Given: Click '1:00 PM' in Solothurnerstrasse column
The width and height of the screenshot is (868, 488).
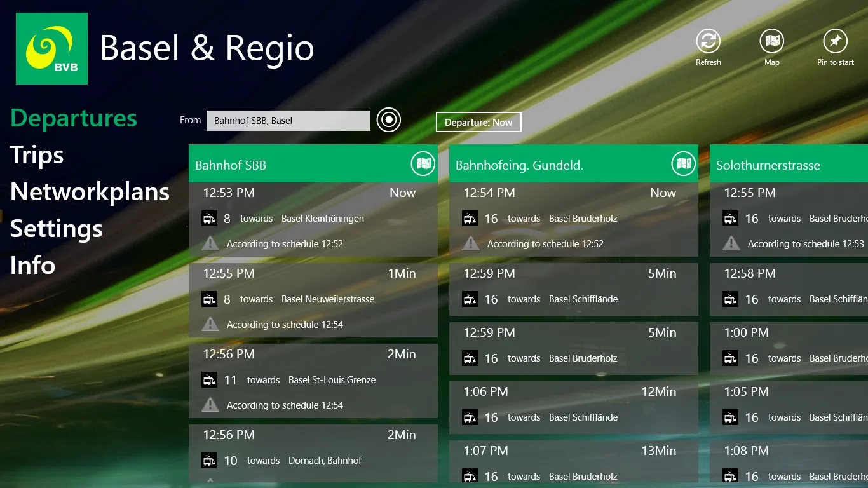Looking at the screenshot, I should coord(746,332).
